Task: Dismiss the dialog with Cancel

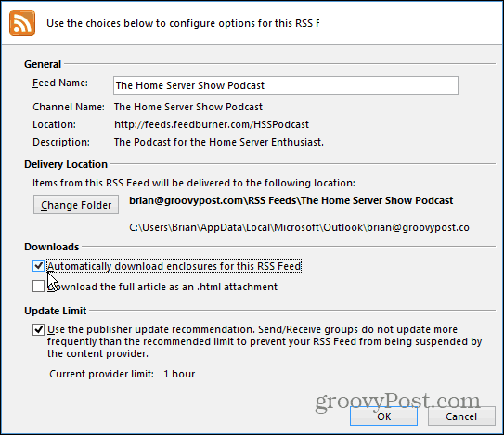Action: click(461, 416)
